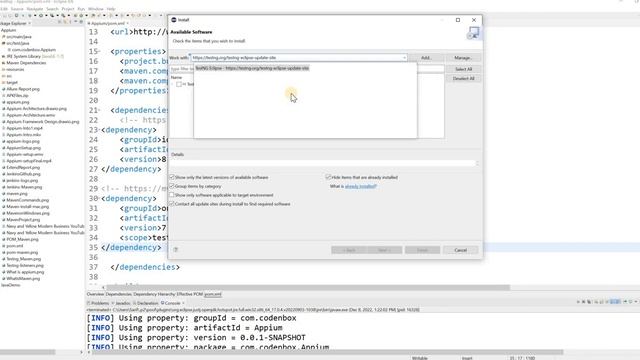Screen dimensions: 640x360
Task: Switch to the Declaration tab
Action: (x=146, y=303)
